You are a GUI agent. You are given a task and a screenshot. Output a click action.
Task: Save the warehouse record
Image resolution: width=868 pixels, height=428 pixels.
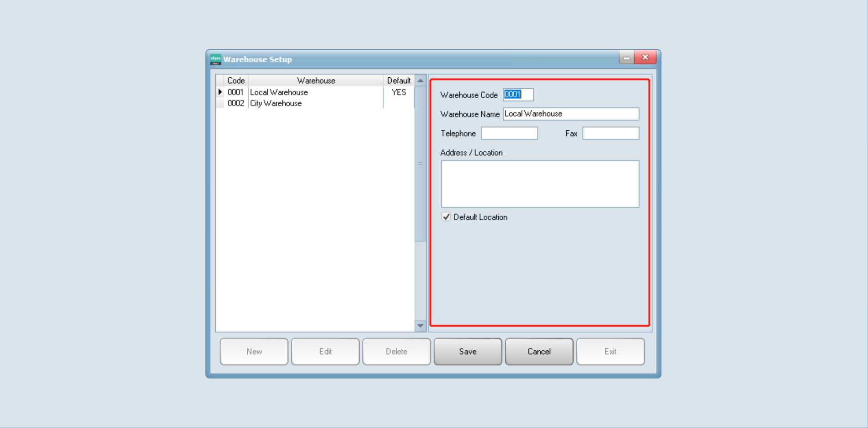point(468,351)
